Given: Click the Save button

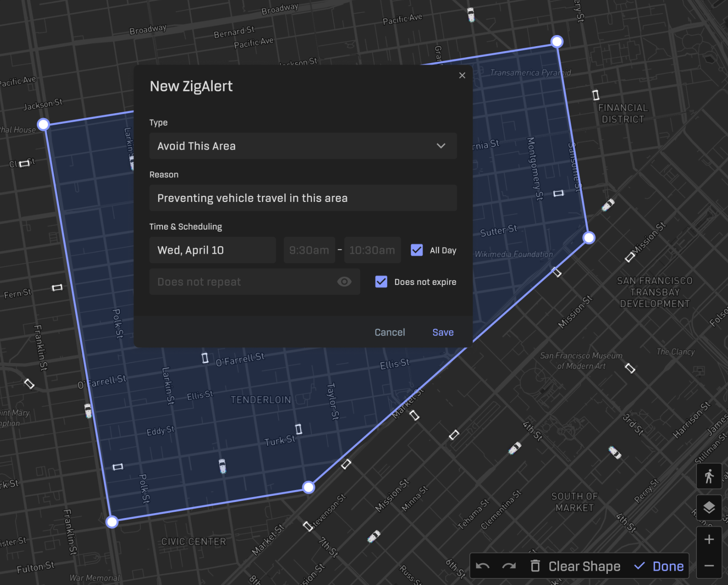Looking at the screenshot, I should 443,332.
